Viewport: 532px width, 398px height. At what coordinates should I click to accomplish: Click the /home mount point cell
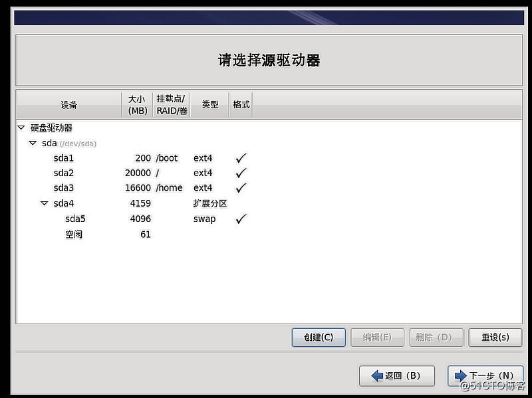coord(170,188)
